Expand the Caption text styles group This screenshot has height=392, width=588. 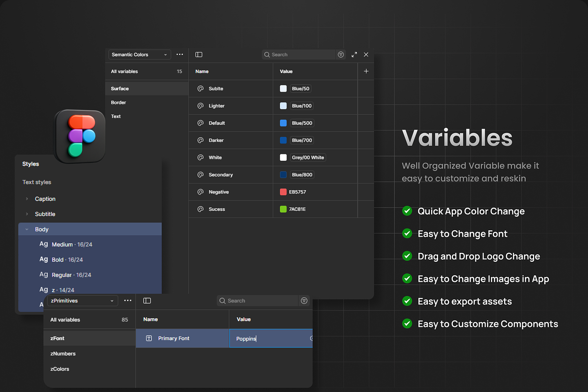pyautogui.click(x=27, y=199)
